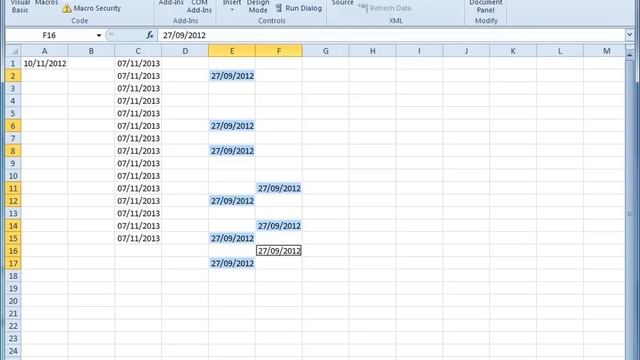Select column K header
The height and width of the screenshot is (360, 640).
pyautogui.click(x=513, y=51)
